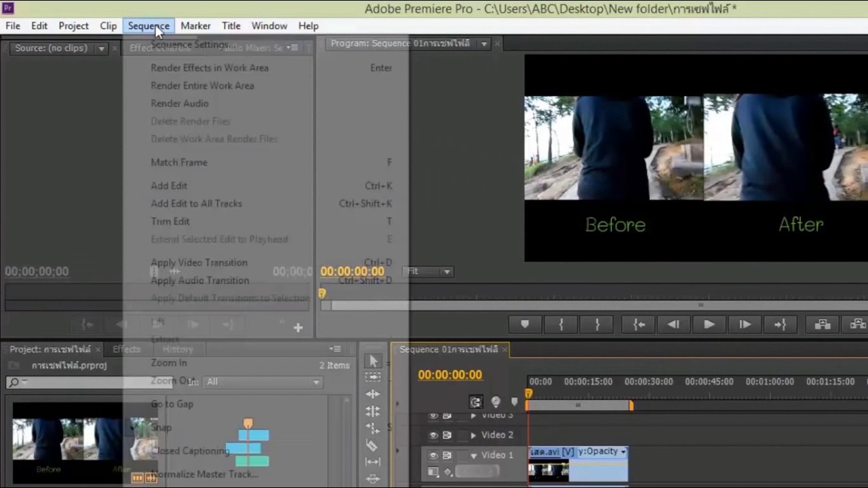Image resolution: width=868 pixels, height=488 pixels.
Task: Click the Extract button in Program monitor
Action: point(857,325)
